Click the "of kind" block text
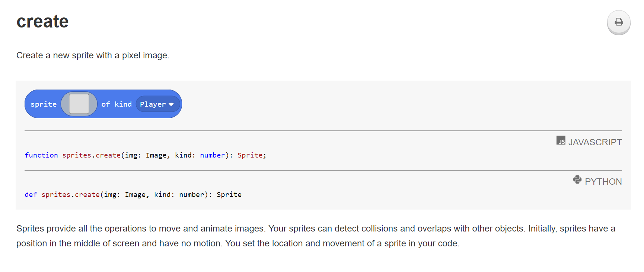This screenshot has width=644, height=272. 117,104
